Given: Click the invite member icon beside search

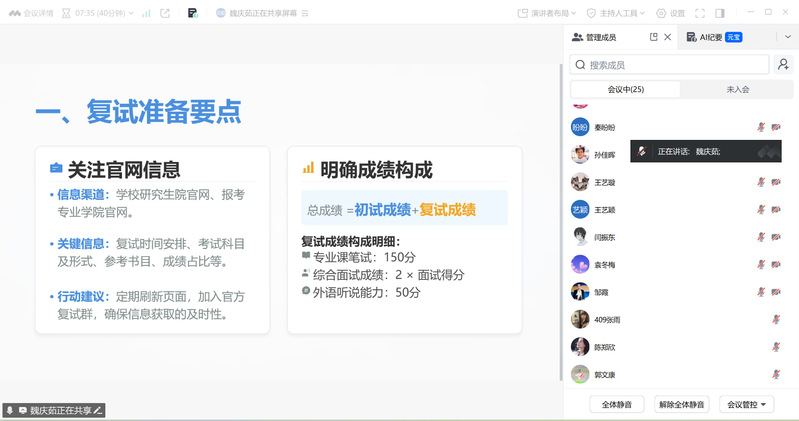Looking at the screenshot, I should coord(783,64).
